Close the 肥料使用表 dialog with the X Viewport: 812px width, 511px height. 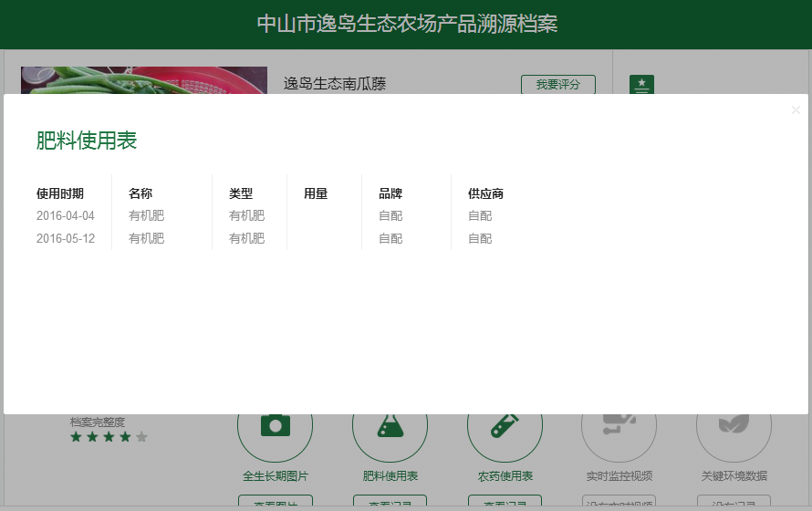796,110
